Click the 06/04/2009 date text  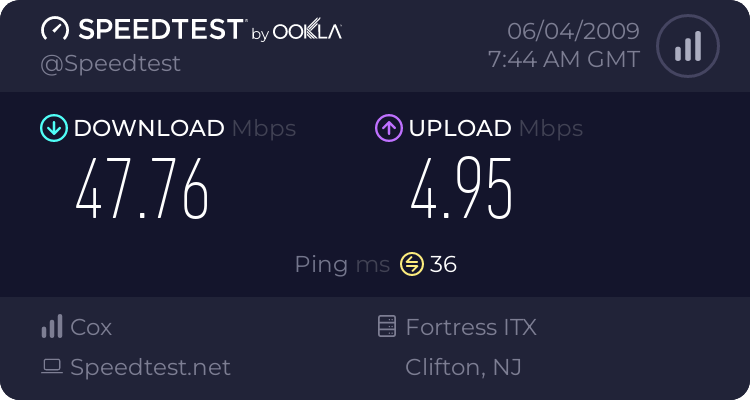click(x=574, y=31)
